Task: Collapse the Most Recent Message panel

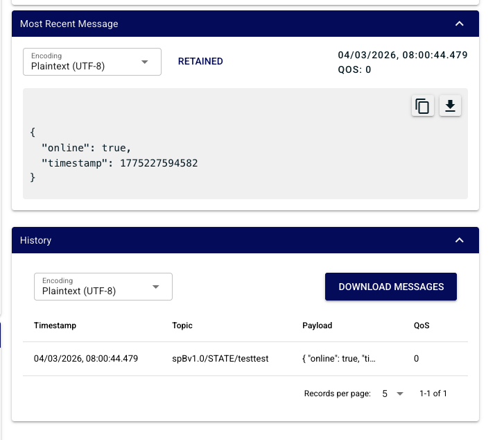Action: tap(460, 24)
